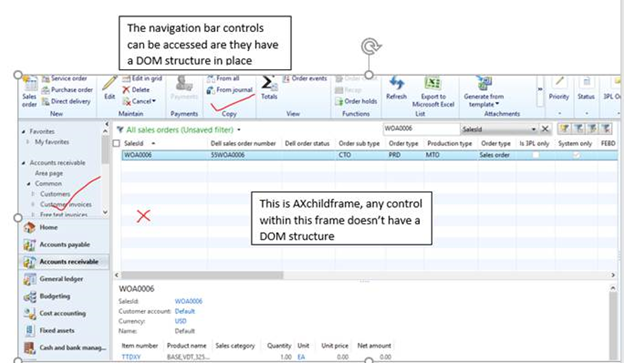Click the WOA0006 search input field
This screenshot has width=624, height=363.
tap(421, 129)
